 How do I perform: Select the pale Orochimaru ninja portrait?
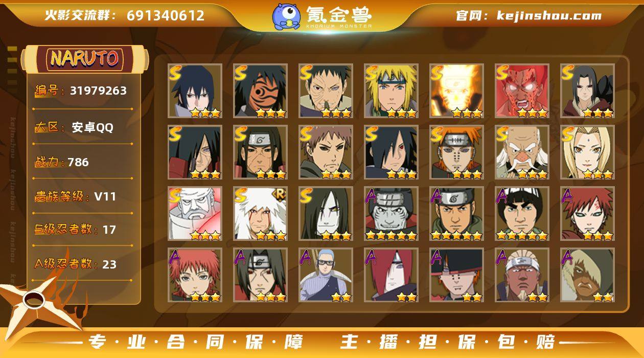pyautogui.click(x=326, y=214)
